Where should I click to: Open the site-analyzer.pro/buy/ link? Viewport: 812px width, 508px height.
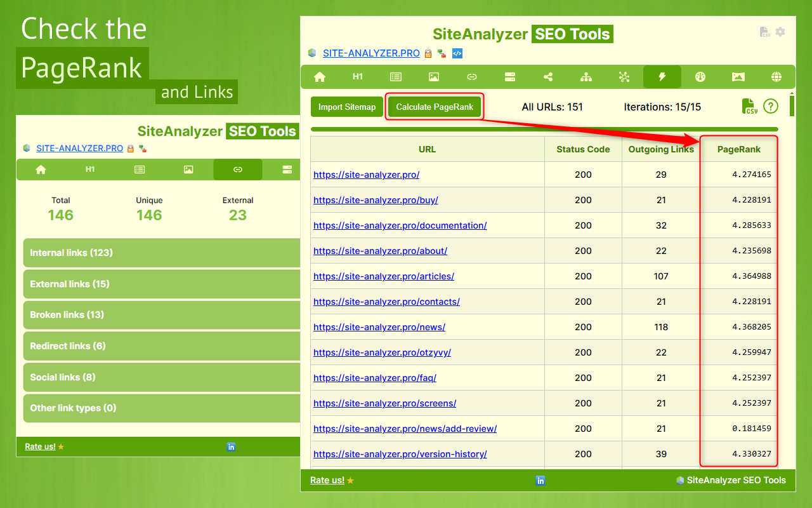(376, 200)
